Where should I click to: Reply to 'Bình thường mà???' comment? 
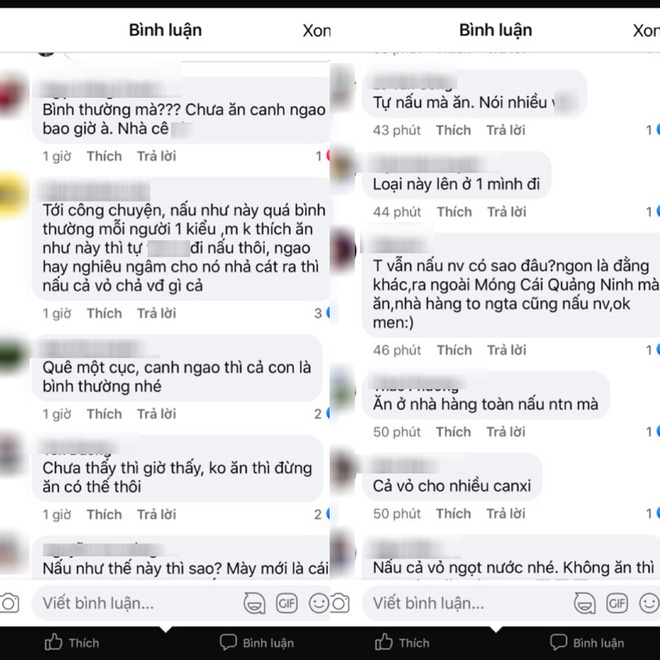(x=157, y=156)
